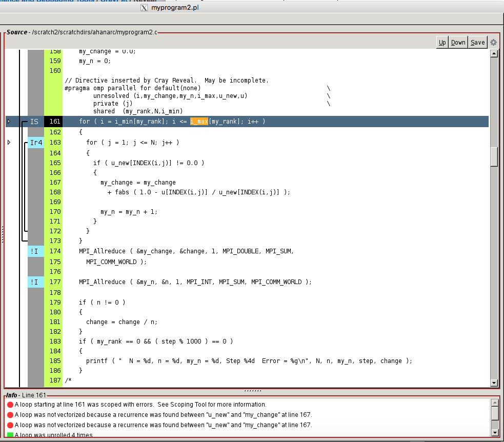Expand the disclosure triangle beside line 161

[9, 122]
